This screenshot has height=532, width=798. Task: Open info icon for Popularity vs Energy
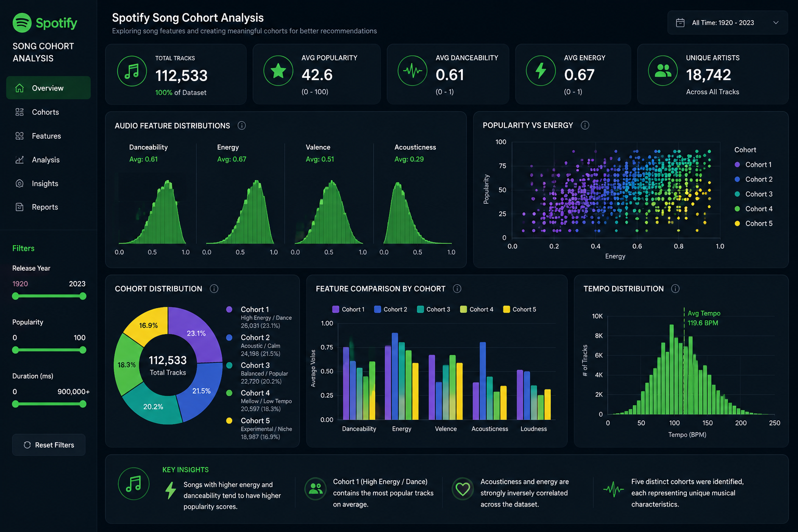coord(585,125)
